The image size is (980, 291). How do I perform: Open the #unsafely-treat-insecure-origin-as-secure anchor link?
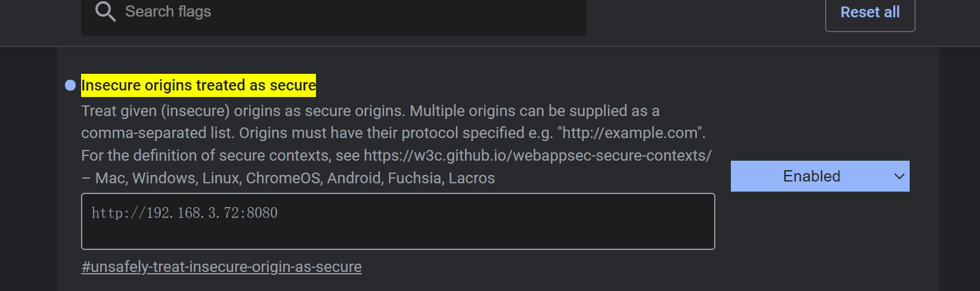pyautogui.click(x=222, y=267)
